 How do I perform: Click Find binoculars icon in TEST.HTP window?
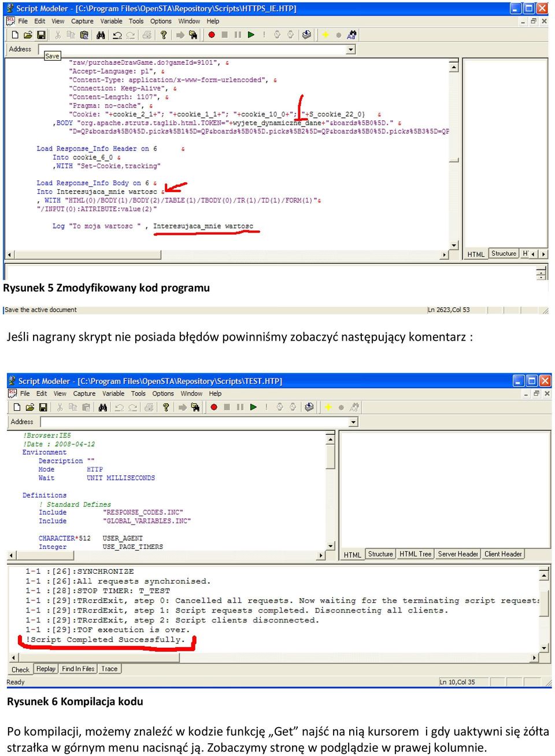click(x=103, y=407)
